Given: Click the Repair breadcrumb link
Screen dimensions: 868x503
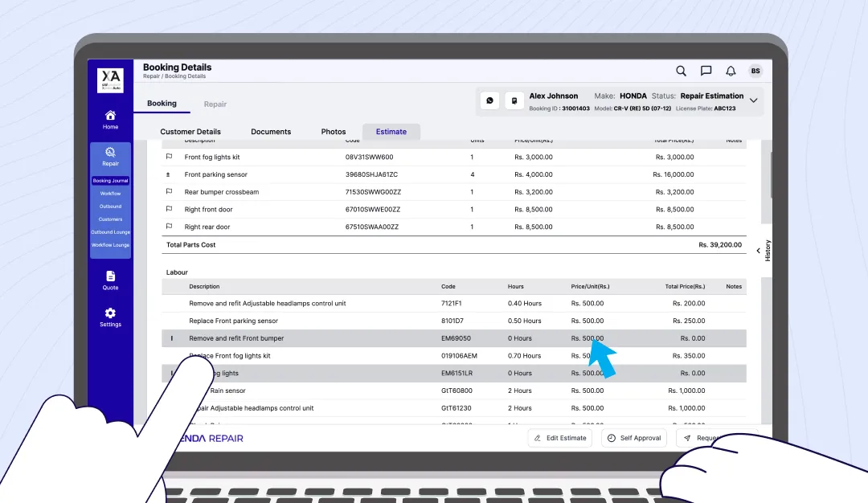Looking at the screenshot, I should [x=151, y=76].
